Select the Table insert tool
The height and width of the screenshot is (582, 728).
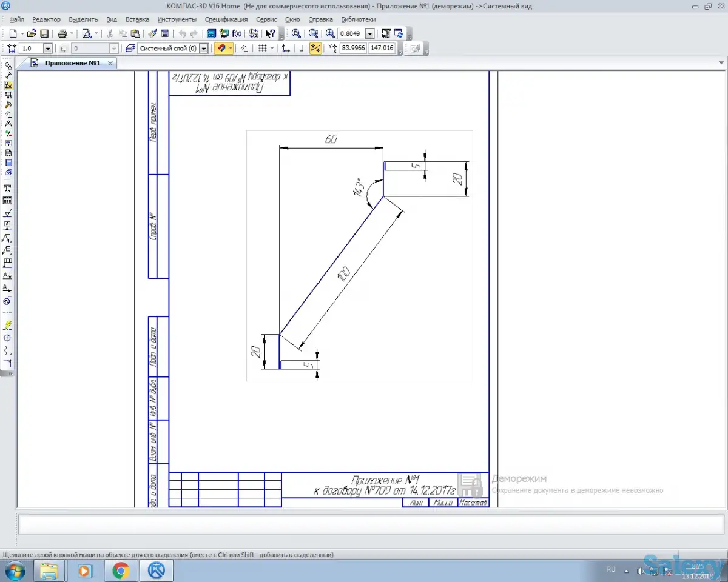[x=8, y=201]
